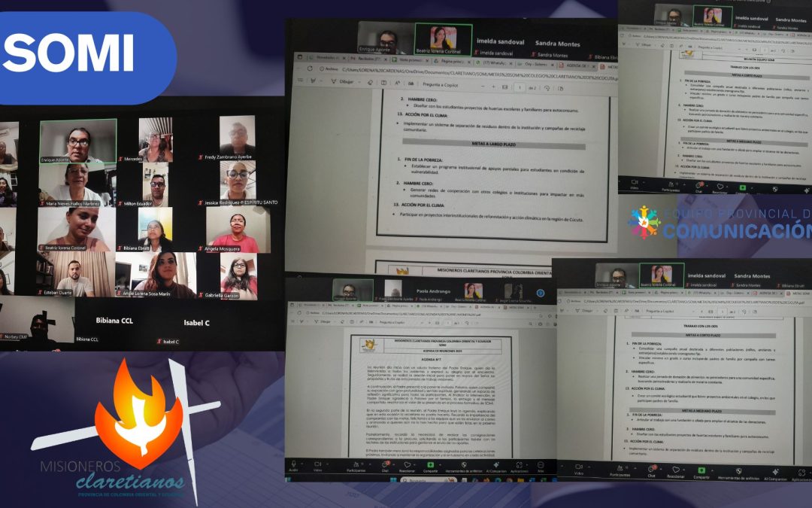
Task: Expand the arrow beside the Audio button
Action: [303, 464]
